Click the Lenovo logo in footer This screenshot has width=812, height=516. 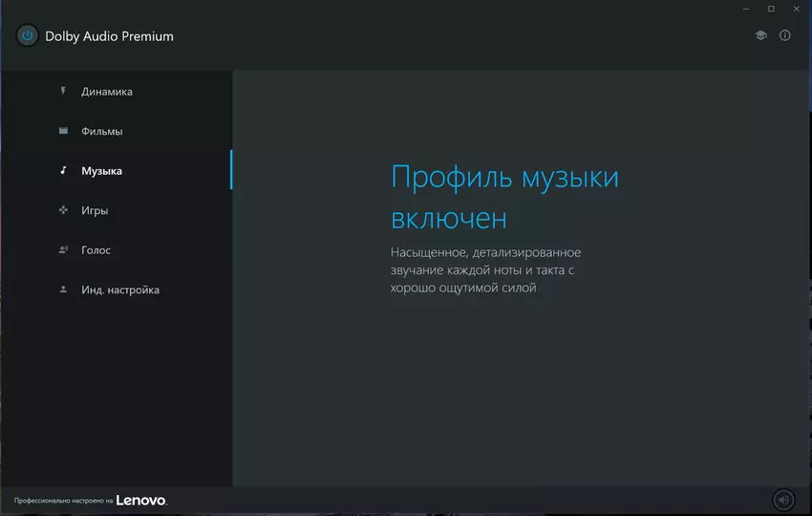click(141, 500)
